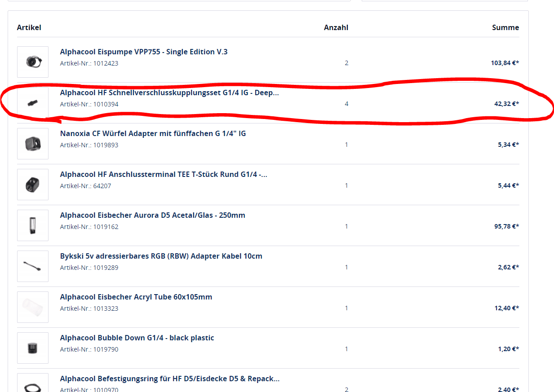
Task: Open Alphacool HF Schnellverschlusskupplungsset G1/4 link
Action: click(x=169, y=92)
